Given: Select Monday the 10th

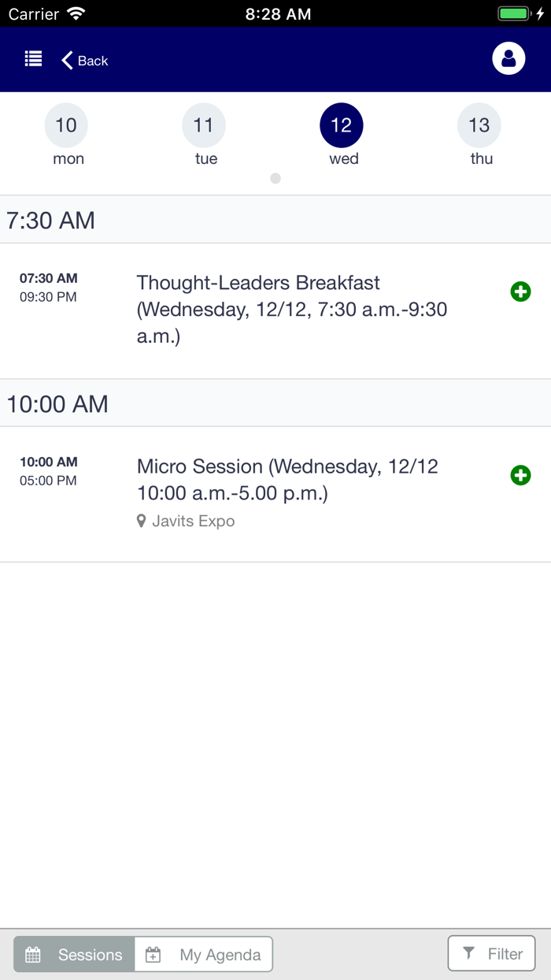Looking at the screenshot, I should pyautogui.click(x=66, y=125).
